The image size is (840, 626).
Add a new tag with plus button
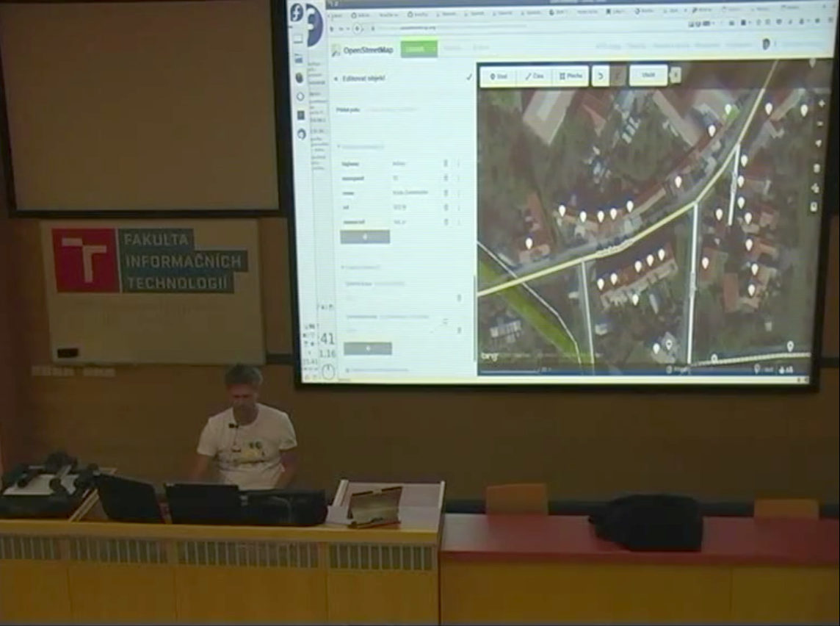click(x=365, y=237)
